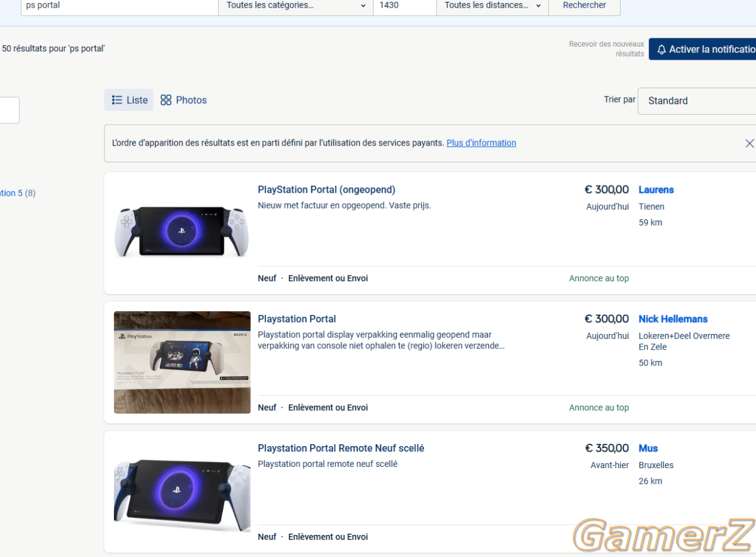Open the 'Playstation Portal' listing by Nick Hellemans
Screen dimensions: 756x557
[x=297, y=319]
